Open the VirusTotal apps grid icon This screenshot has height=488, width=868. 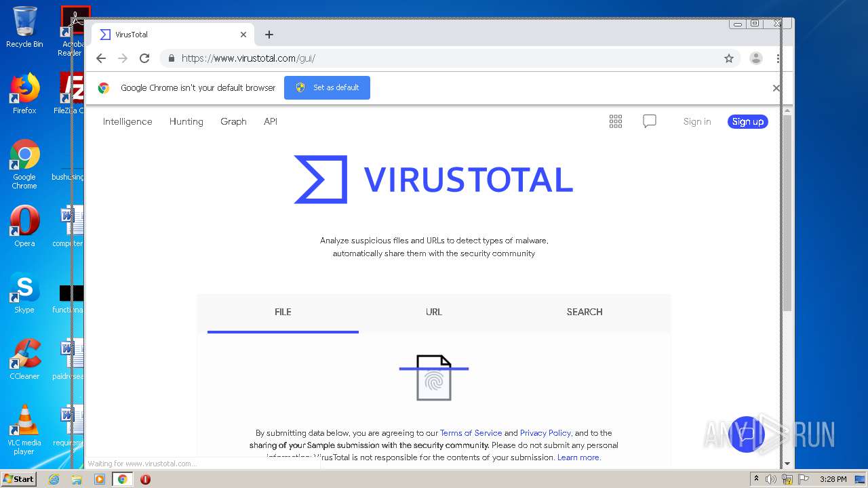616,121
